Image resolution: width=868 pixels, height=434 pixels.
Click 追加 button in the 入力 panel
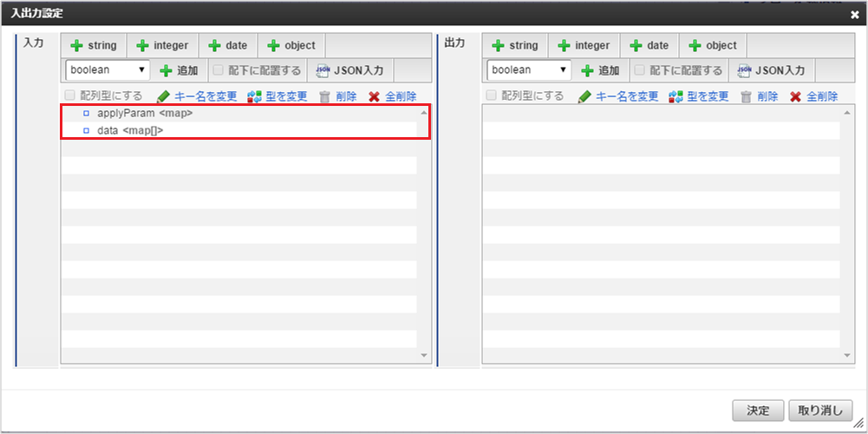(179, 70)
